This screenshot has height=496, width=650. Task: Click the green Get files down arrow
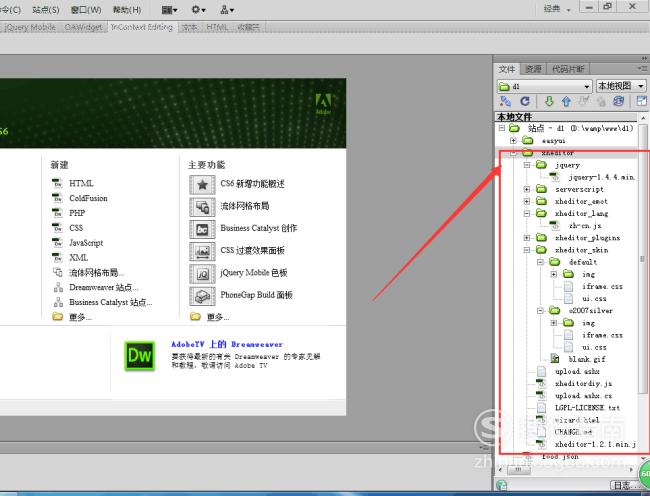[x=549, y=101]
